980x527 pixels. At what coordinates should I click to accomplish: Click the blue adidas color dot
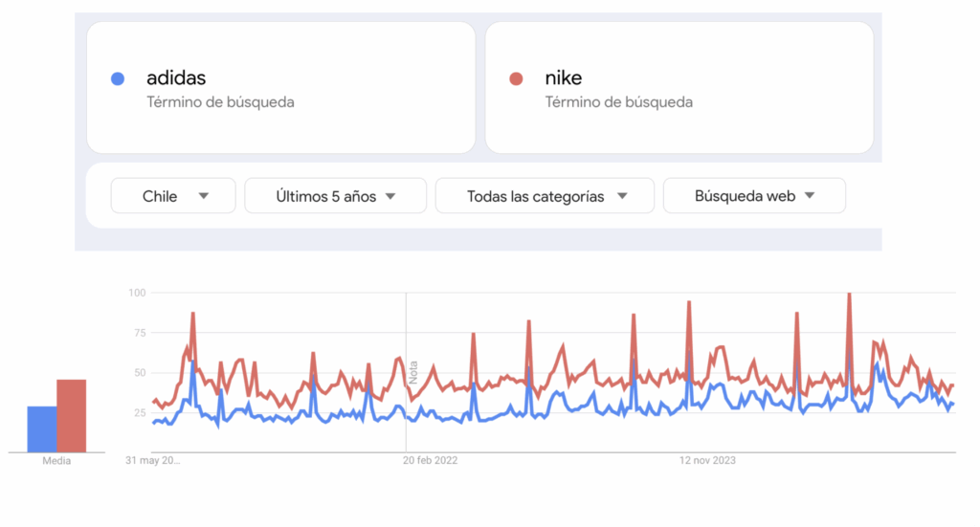[118, 78]
